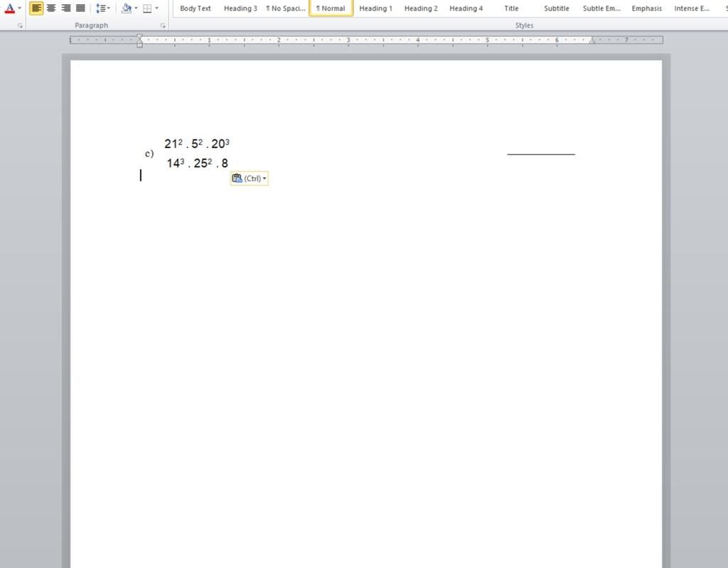Open the Paste Options (Ctrl) button
Image resolution: width=728 pixels, height=568 pixels.
point(250,178)
